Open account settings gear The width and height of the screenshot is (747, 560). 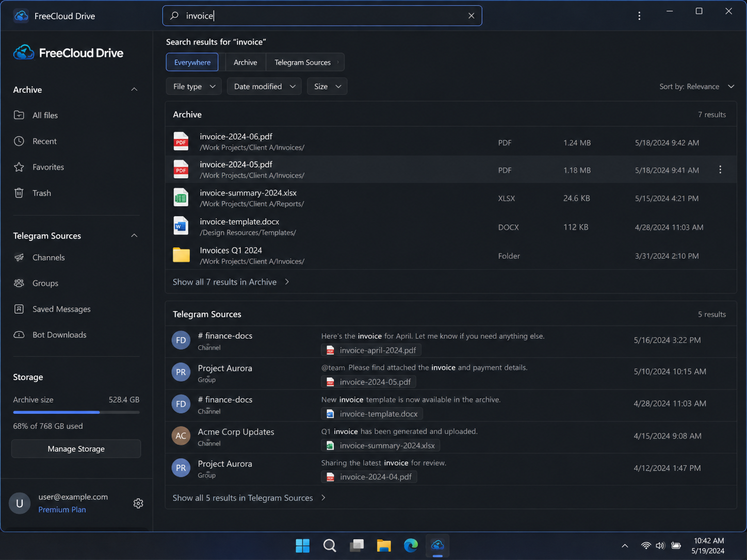[138, 503]
